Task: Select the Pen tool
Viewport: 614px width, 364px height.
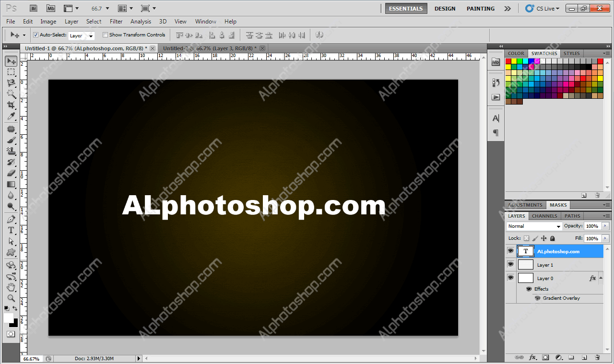Action: click(11, 219)
